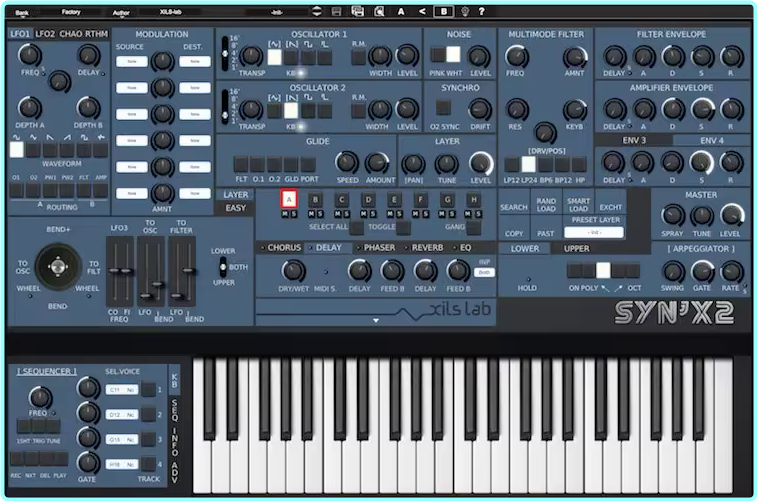Viewport: 757px width, 501px height.
Task: Open the first modulation SOURCE dropdown
Action: 132,61
